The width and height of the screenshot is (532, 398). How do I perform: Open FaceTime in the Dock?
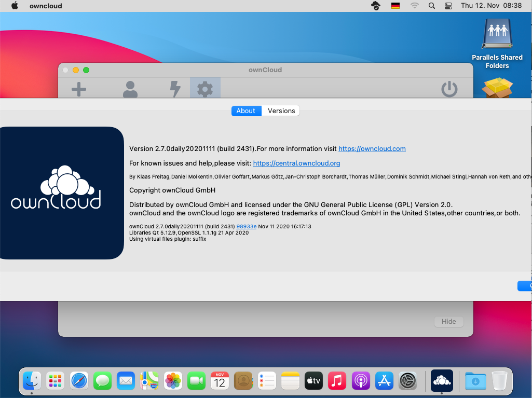coord(196,380)
